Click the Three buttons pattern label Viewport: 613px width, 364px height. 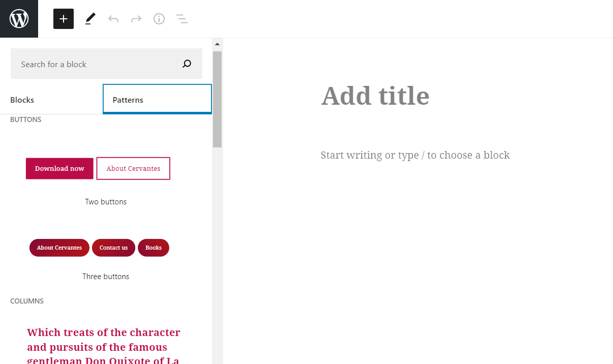point(106,277)
